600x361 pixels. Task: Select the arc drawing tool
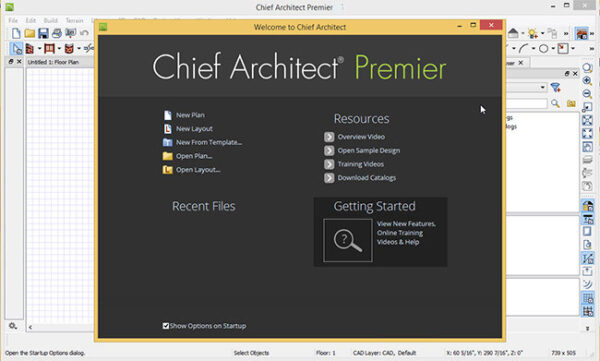[523, 48]
